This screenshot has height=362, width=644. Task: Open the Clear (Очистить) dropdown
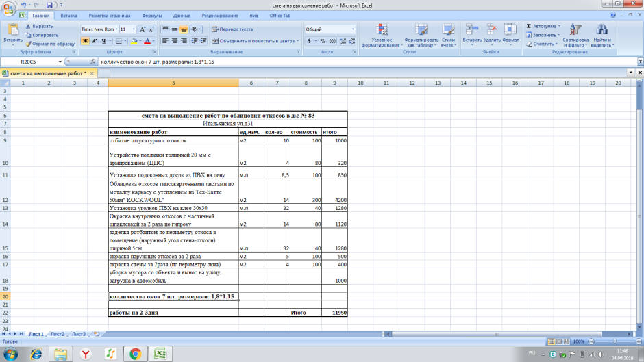pos(542,44)
